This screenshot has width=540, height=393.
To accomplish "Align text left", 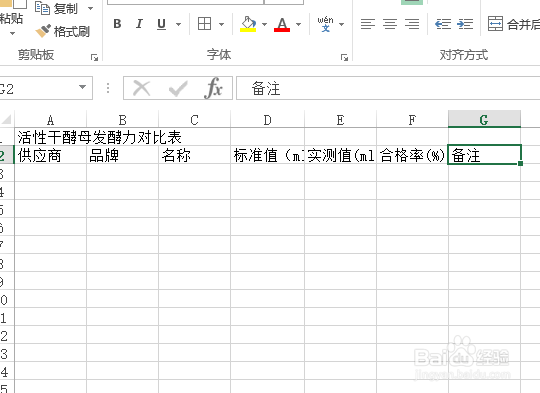I will [368, 24].
